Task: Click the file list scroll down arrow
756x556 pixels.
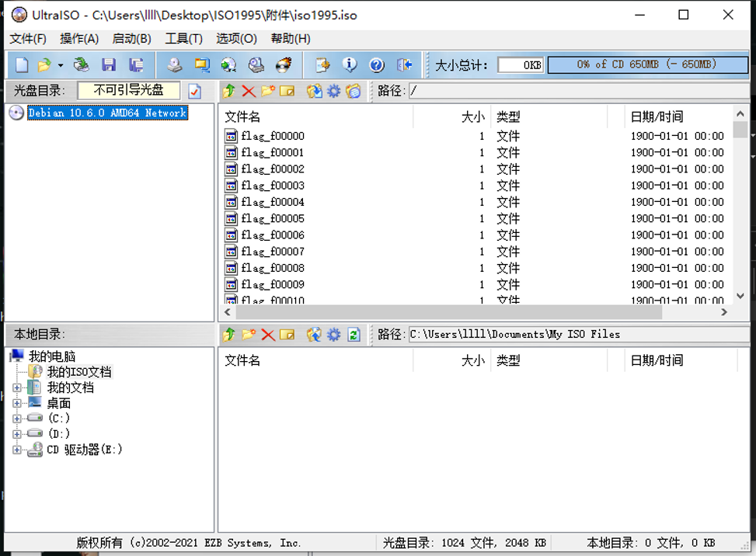Action: (740, 296)
